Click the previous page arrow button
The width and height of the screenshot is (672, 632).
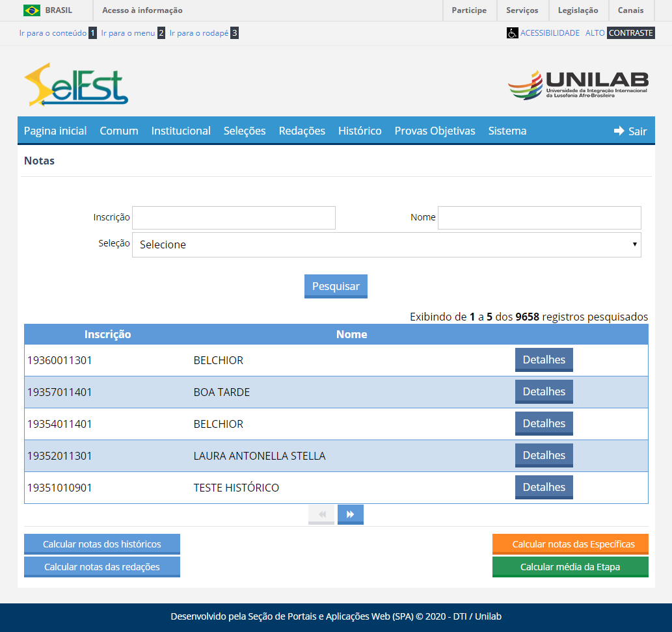click(x=321, y=514)
